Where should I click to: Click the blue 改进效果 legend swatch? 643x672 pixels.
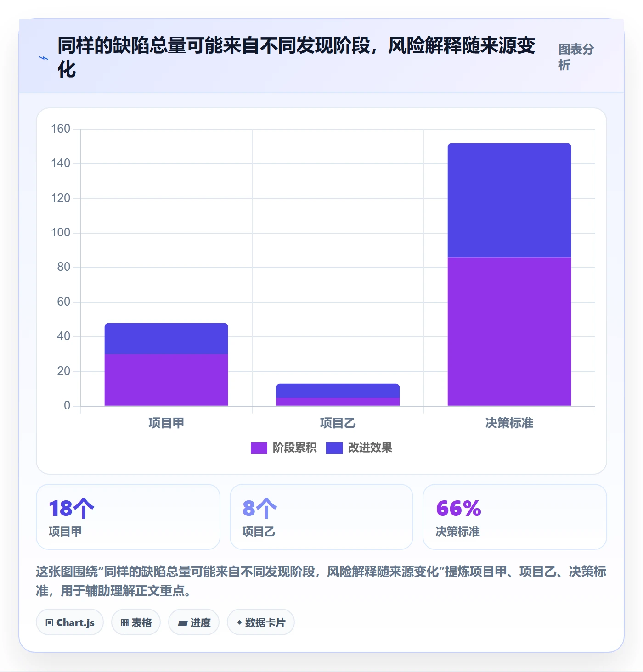point(334,448)
